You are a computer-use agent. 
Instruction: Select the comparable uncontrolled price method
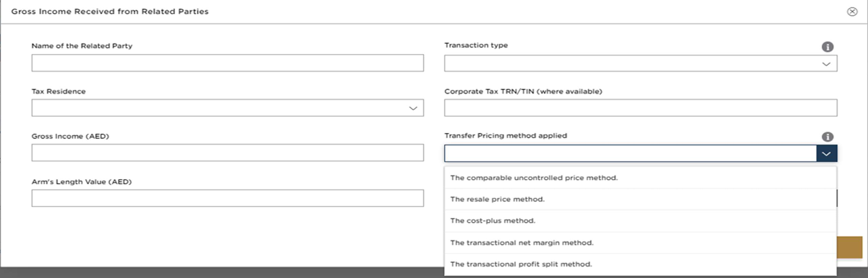point(534,178)
